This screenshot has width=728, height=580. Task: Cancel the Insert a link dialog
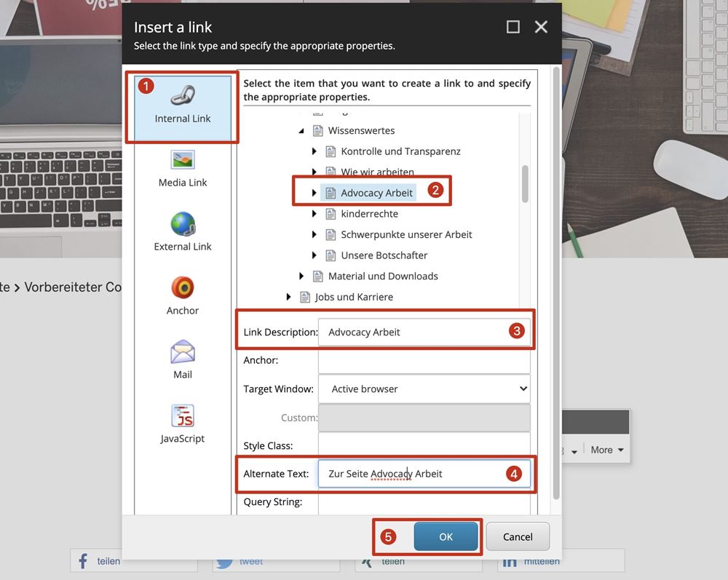[518, 536]
